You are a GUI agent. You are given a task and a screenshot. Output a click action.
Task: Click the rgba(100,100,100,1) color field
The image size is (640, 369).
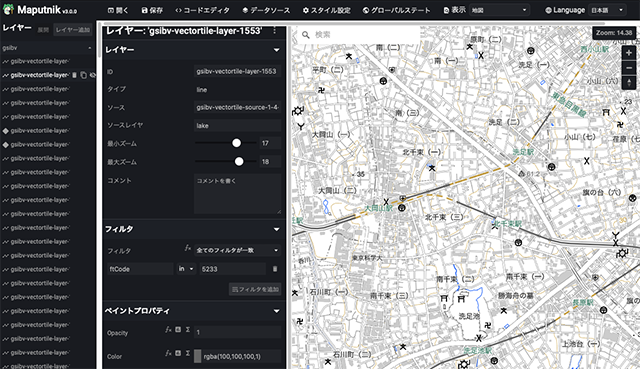(x=241, y=356)
